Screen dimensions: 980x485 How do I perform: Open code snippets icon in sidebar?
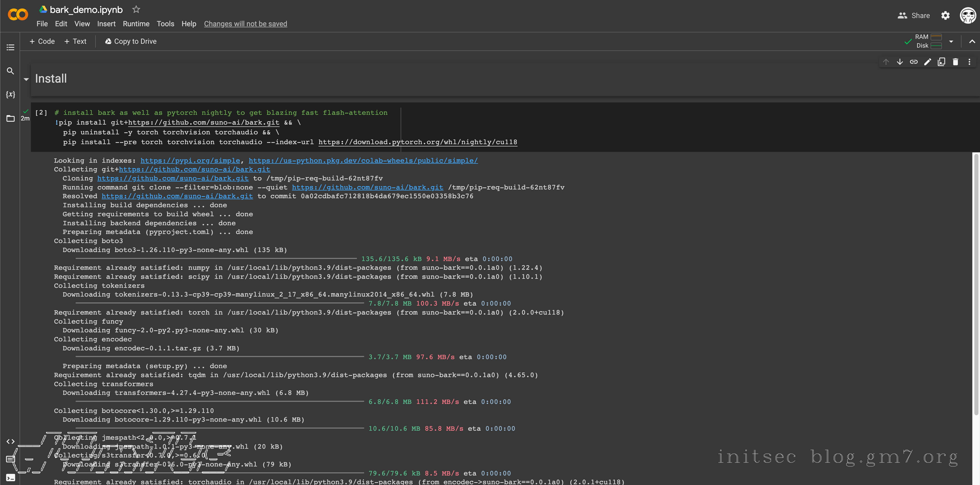(10, 441)
